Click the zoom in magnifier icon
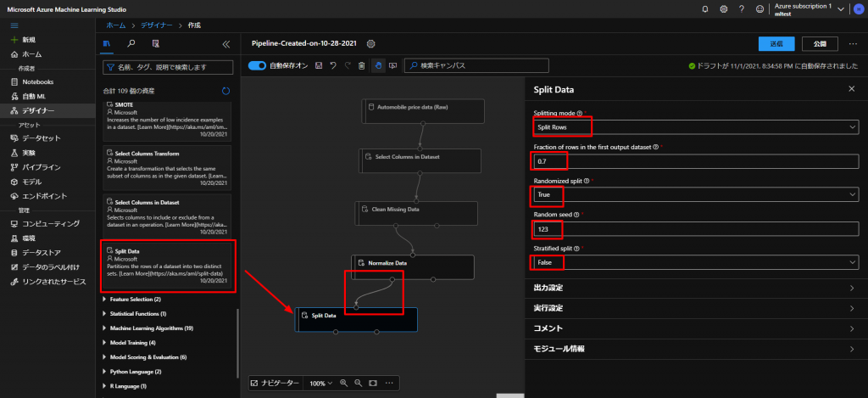868x398 pixels. [344, 384]
